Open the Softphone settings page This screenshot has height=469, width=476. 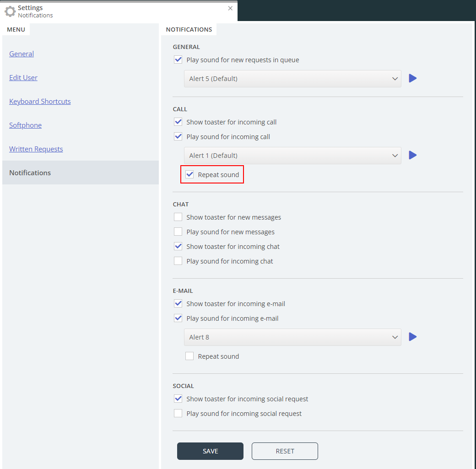25,125
